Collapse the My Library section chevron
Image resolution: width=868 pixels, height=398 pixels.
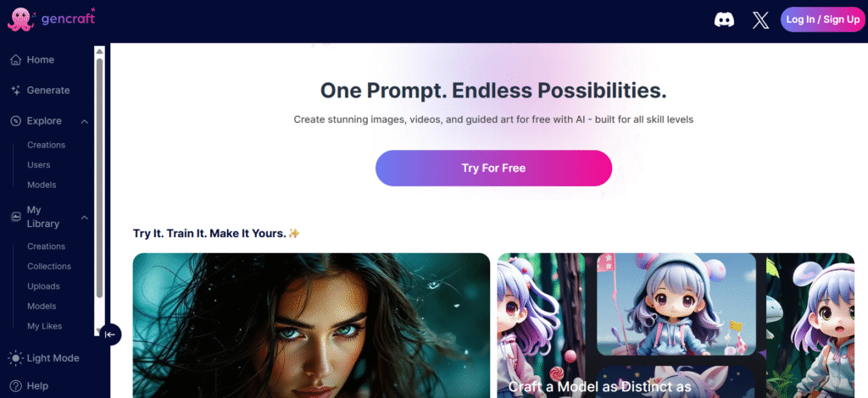click(84, 218)
